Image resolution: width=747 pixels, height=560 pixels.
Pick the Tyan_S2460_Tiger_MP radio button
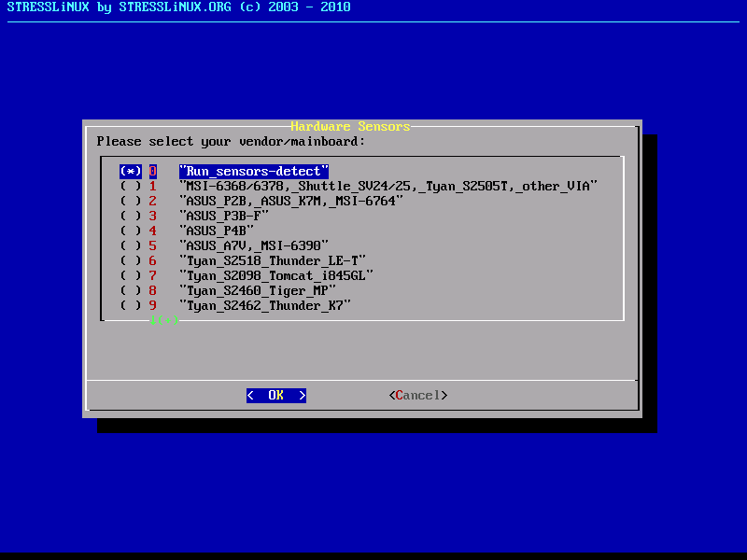click(x=131, y=290)
